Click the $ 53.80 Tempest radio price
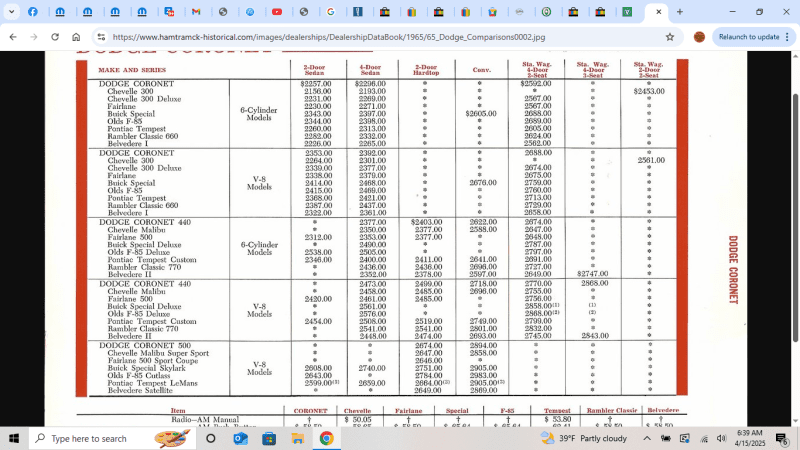The width and height of the screenshot is (800, 450). click(557, 419)
